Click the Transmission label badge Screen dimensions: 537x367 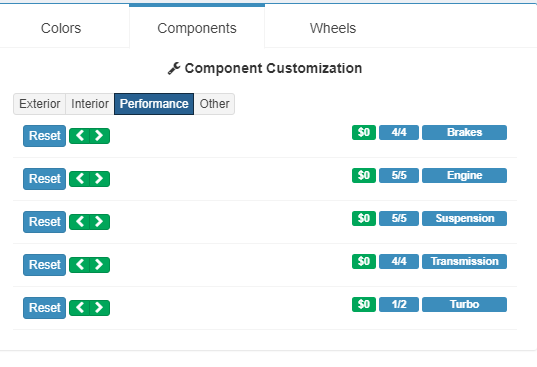pyautogui.click(x=464, y=261)
